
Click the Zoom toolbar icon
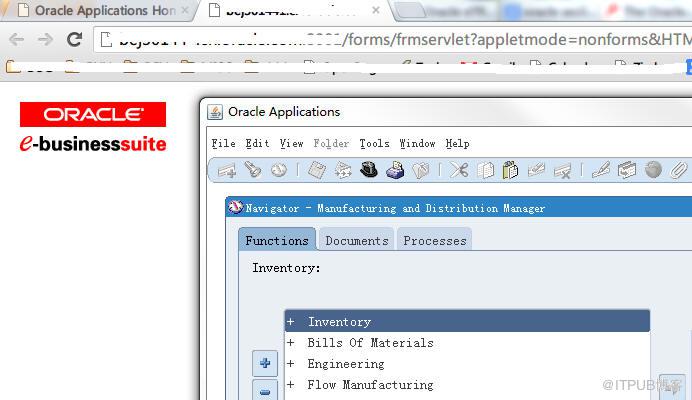point(627,170)
